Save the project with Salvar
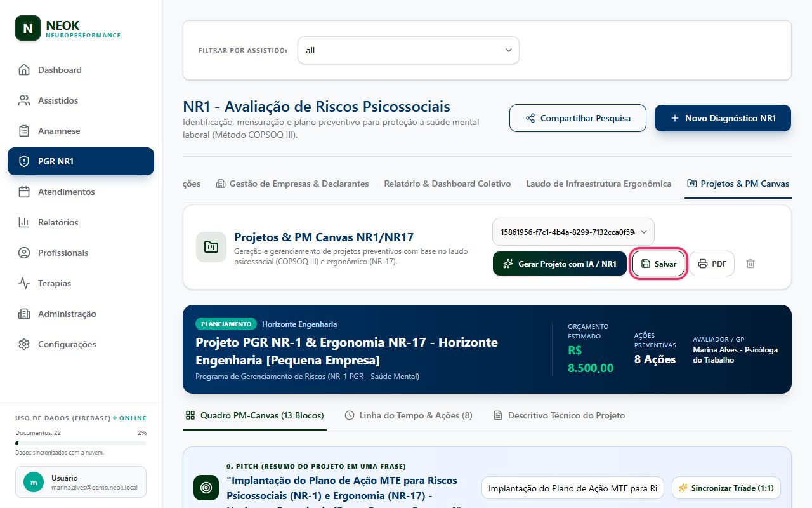The image size is (812, 508). click(658, 264)
